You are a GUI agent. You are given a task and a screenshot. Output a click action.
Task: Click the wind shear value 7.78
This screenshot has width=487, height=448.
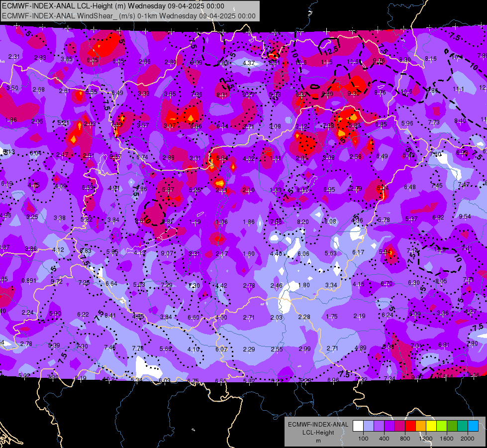click(138, 348)
